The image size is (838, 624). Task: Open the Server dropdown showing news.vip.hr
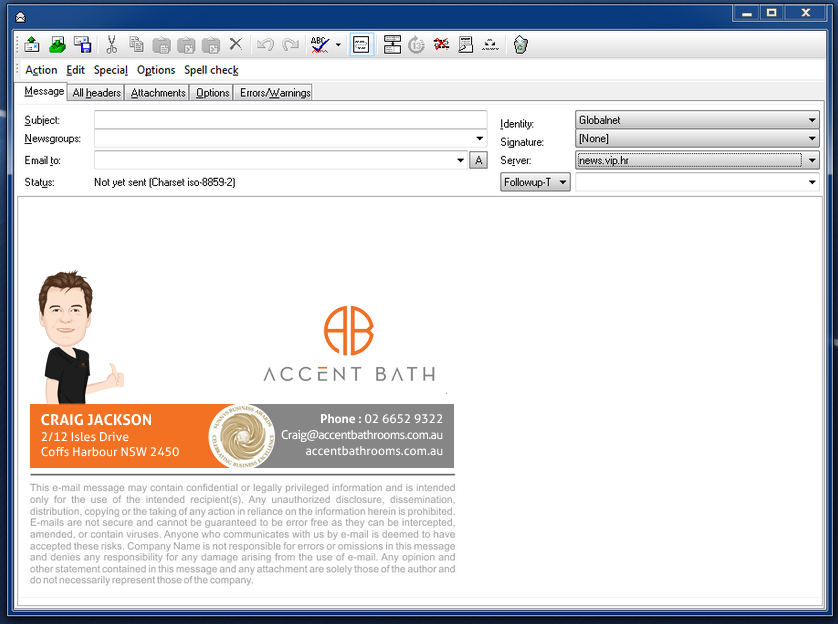coord(697,160)
